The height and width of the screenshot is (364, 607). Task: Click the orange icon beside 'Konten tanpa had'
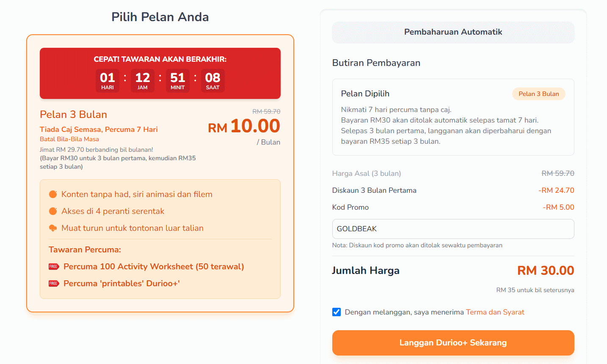(x=53, y=194)
